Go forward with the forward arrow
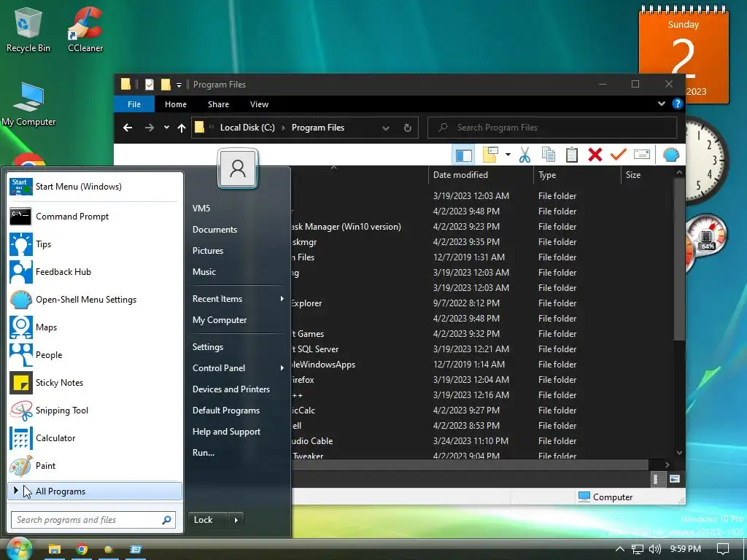The height and width of the screenshot is (560, 747). click(150, 128)
